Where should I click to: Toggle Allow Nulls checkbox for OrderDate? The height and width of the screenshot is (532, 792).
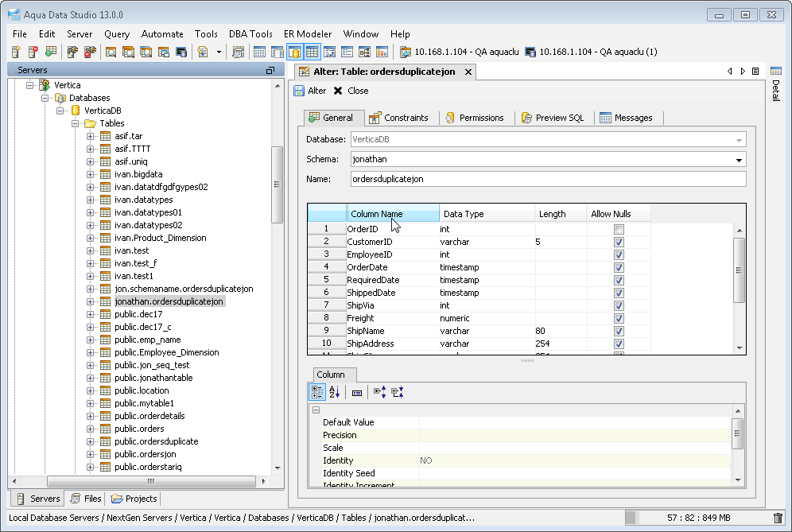tap(619, 267)
